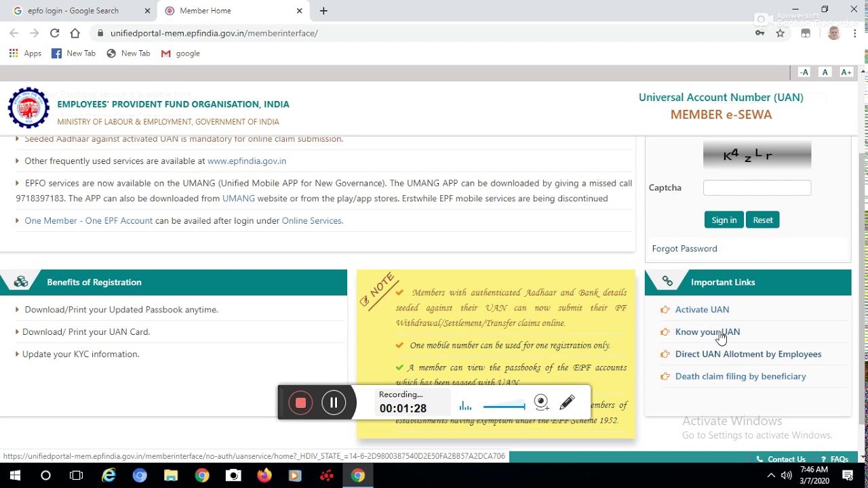Open Chrome three-dot menu
Viewport: 868px width, 488px height.
coord(856,33)
